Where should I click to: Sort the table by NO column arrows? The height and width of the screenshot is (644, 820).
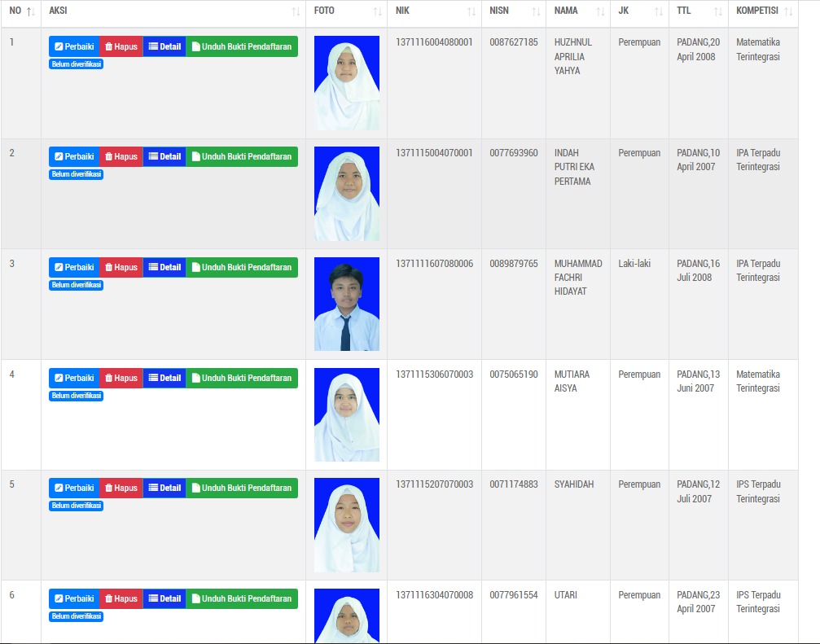pos(30,11)
